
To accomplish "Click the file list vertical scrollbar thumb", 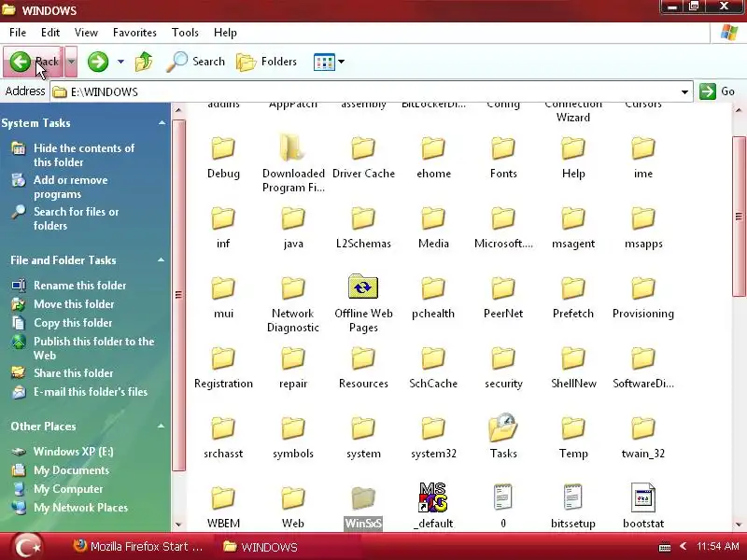I will click(x=739, y=216).
